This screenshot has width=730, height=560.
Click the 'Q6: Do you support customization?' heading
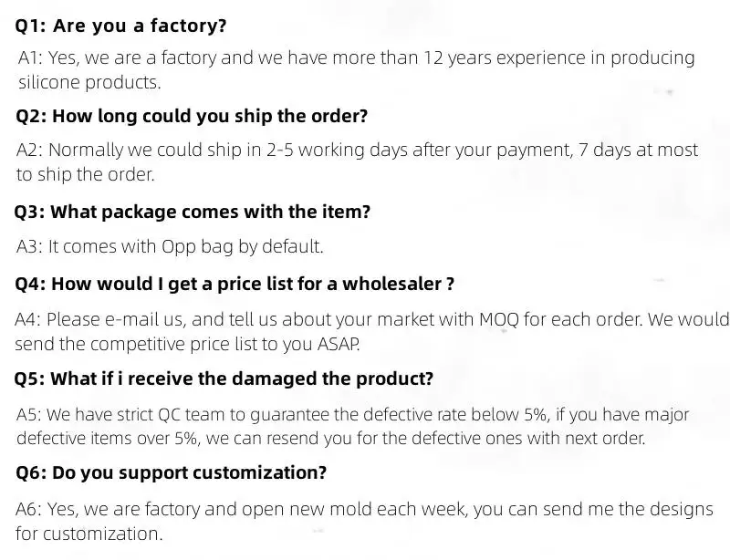click(x=172, y=473)
